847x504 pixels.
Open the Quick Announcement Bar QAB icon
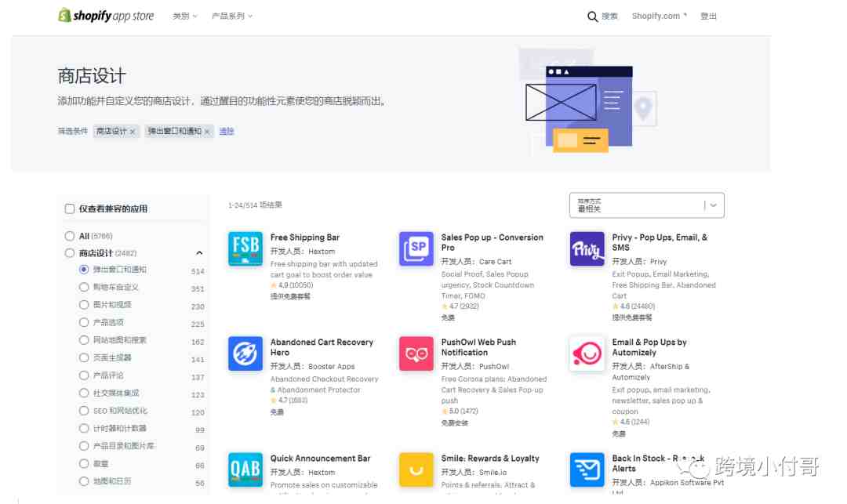pos(245,470)
